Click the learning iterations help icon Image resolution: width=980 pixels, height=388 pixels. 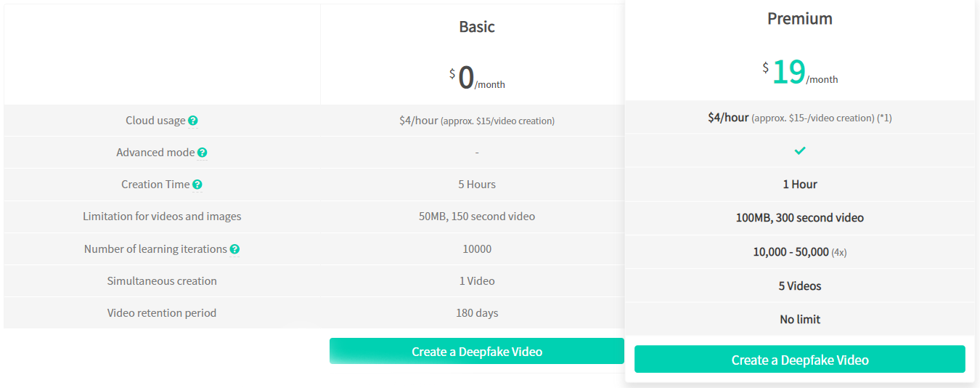coord(234,249)
